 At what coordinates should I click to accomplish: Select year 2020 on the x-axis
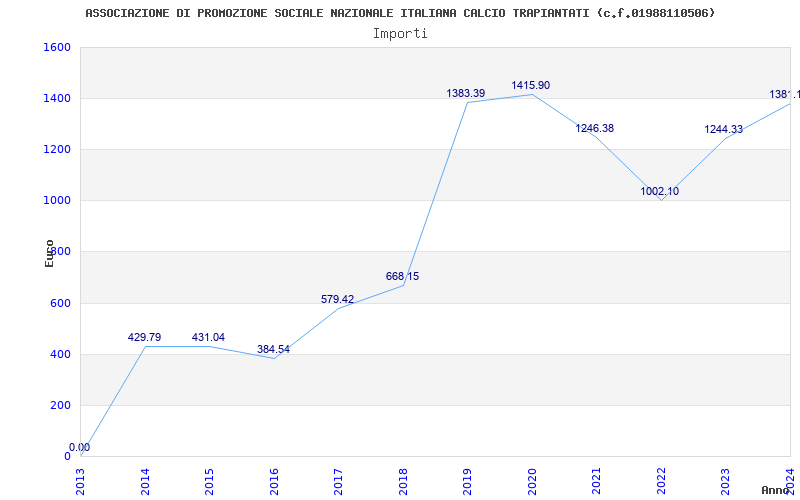(532, 480)
